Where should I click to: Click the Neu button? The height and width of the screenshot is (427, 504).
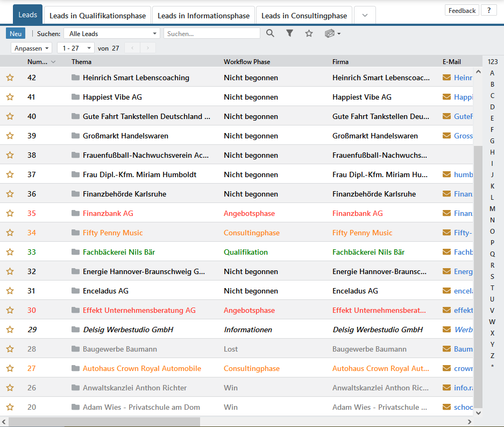coord(16,34)
